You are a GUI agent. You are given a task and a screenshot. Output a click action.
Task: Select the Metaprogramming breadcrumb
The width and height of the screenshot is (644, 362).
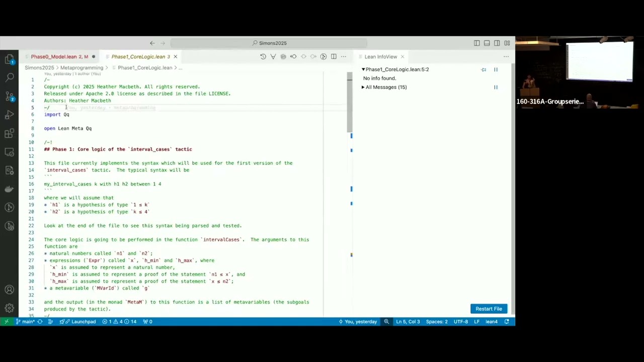82,68
